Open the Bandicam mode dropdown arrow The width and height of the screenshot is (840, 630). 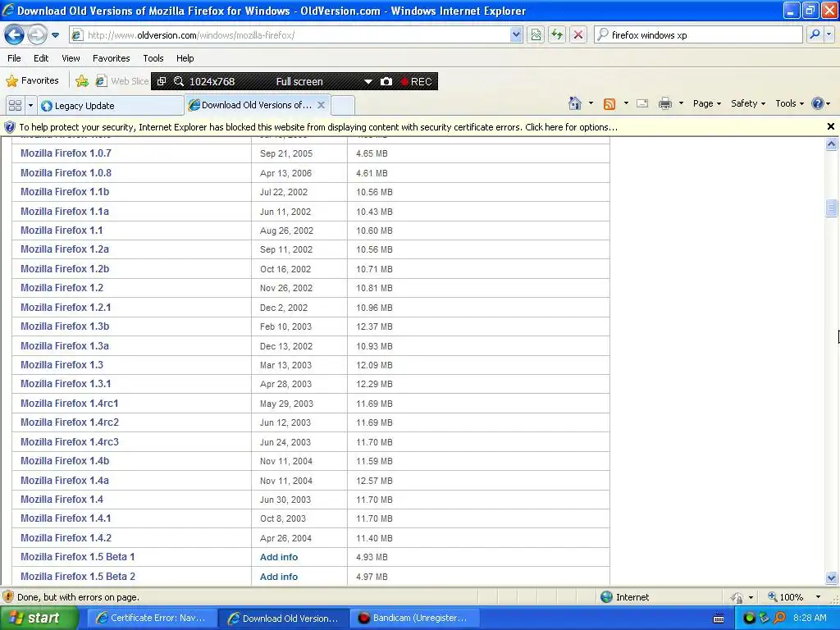[368, 81]
